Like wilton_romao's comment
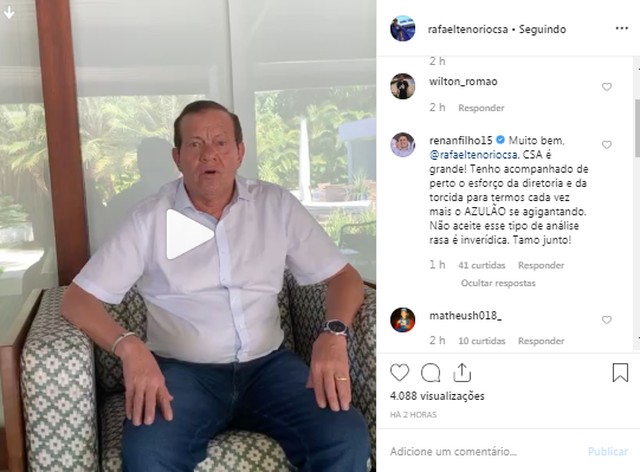Screen dimensions: 640x472 click(607, 87)
